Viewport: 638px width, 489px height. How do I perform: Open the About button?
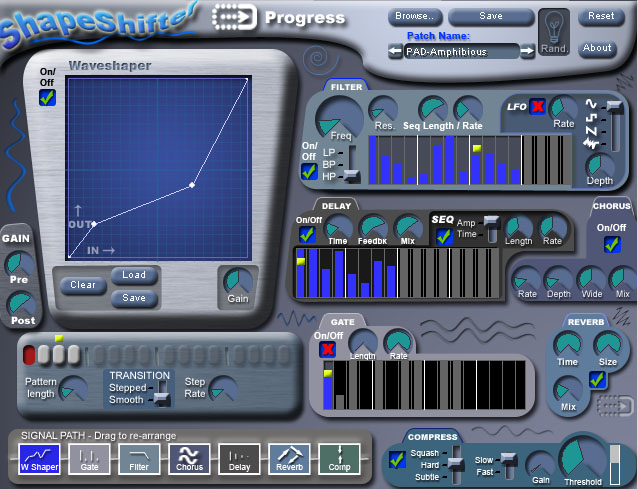click(597, 48)
